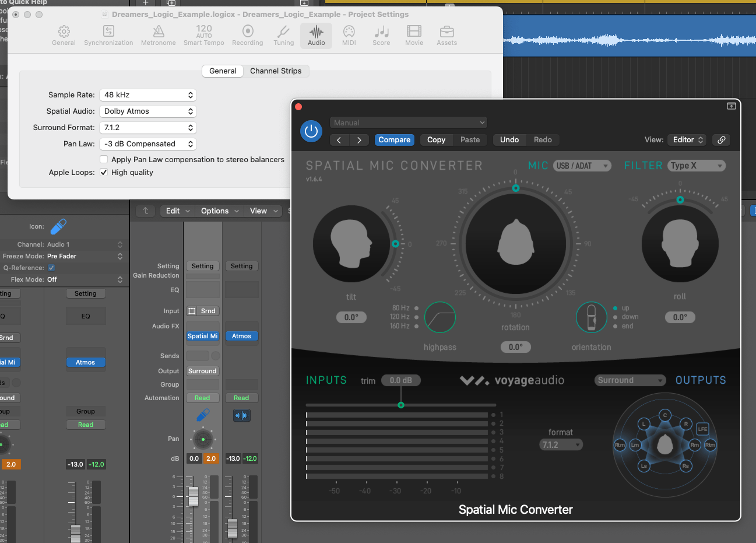Open the Surround Format dropdown
This screenshot has width=756, height=543.
point(147,127)
